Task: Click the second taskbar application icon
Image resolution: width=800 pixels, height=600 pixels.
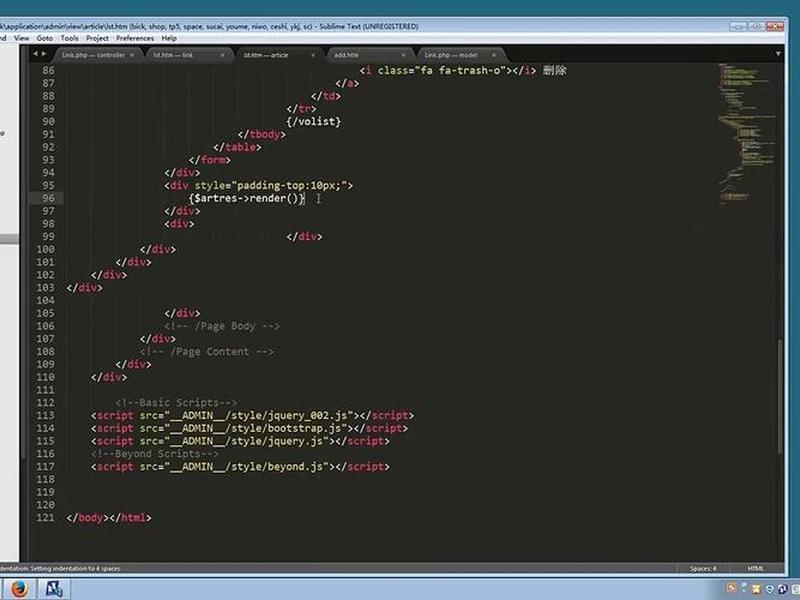Action: click(54, 589)
